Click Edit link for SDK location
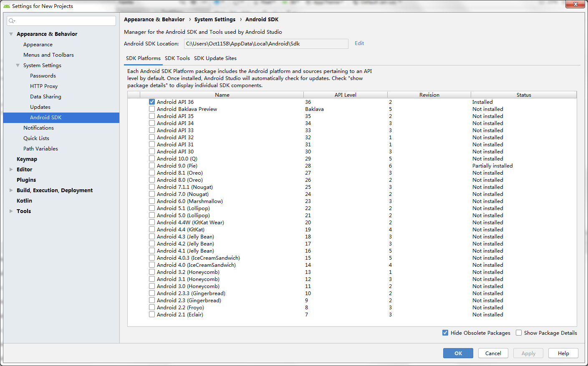The height and width of the screenshot is (366, 588). click(359, 43)
